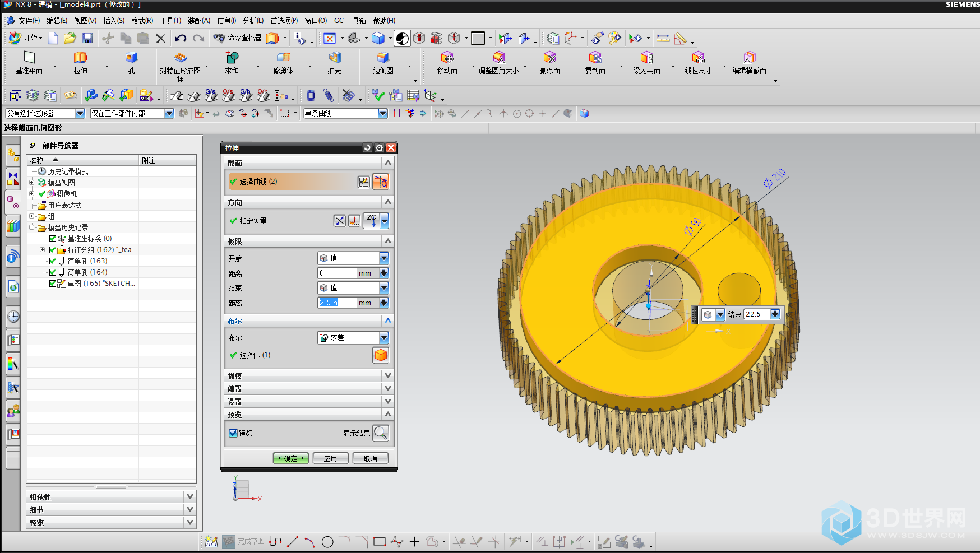Screen dimensions: 980x553
Task: Click the open folder icon
Action: pos(70,38)
